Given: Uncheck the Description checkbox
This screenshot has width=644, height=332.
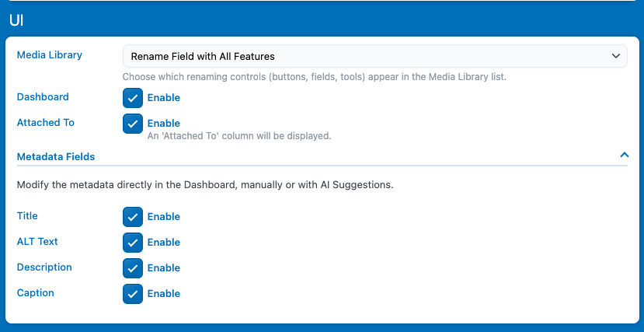Looking at the screenshot, I should point(133,268).
